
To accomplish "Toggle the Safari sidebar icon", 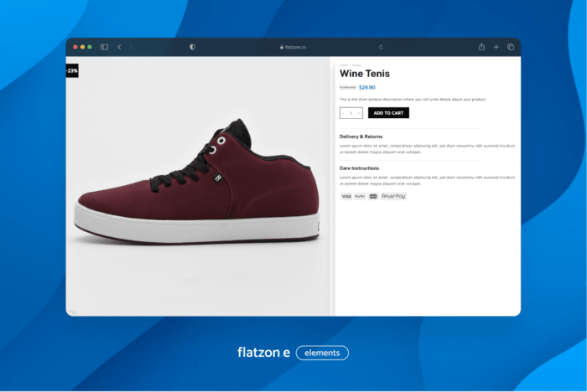I will pos(105,47).
